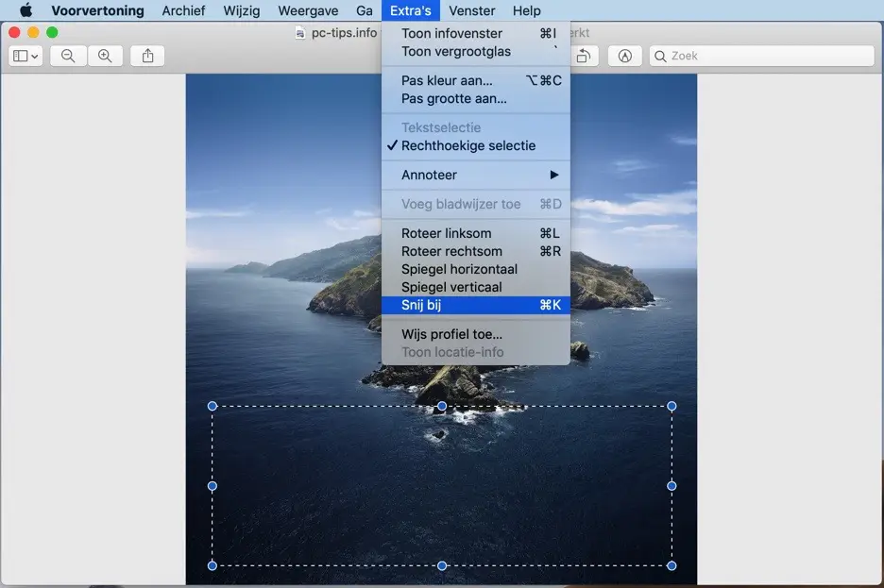Viewport: 884px width, 588px height.
Task: Open the Archief menu
Action: pos(183,10)
